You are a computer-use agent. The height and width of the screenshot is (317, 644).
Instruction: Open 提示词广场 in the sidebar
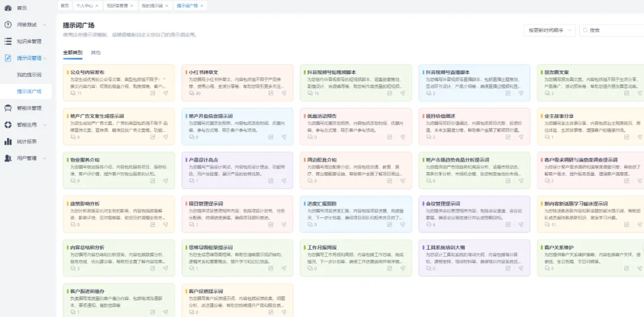click(28, 92)
